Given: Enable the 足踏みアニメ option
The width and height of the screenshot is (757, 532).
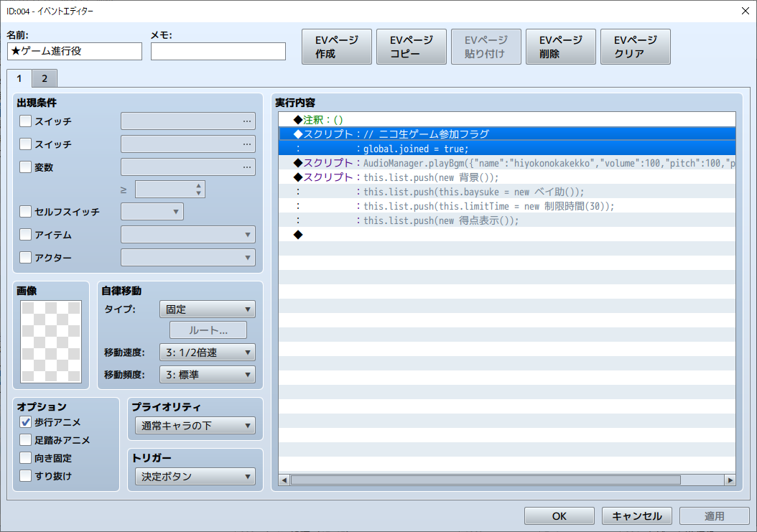Looking at the screenshot, I should [x=26, y=440].
